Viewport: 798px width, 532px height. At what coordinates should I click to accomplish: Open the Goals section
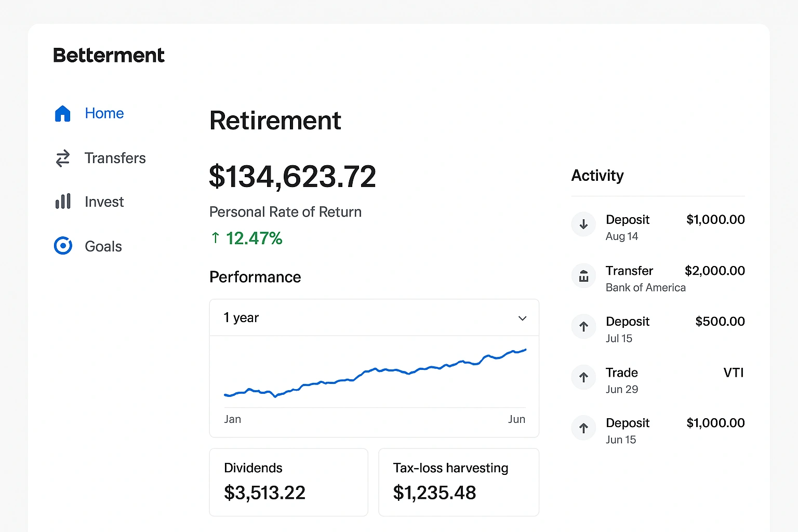[103, 246]
